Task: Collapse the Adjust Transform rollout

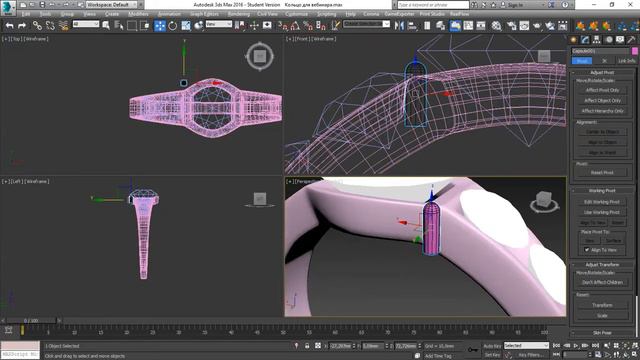Action: (x=602, y=264)
